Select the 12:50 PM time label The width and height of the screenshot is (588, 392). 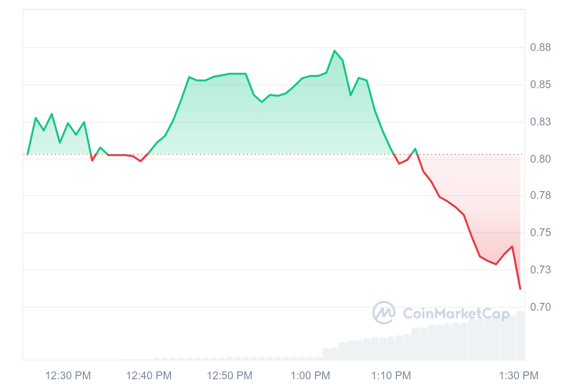pyautogui.click(x=230, y=376)
